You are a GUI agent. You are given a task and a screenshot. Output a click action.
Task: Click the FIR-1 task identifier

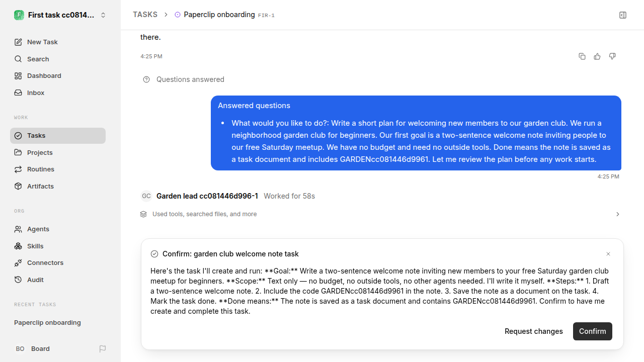tap(266, 16)
